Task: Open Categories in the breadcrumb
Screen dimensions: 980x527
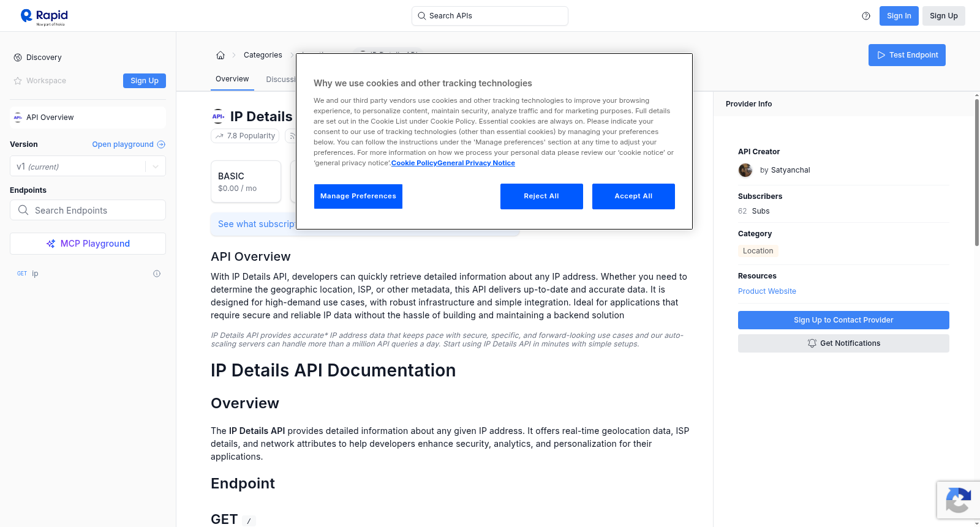Action: point(263,55)
